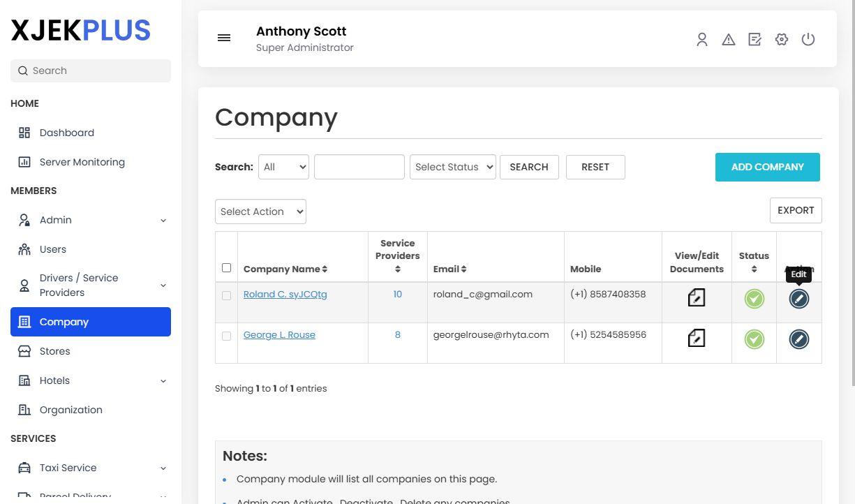Click the profile icon in the header
This screenshot has width=855, height=504.
(x=701, y=40)
